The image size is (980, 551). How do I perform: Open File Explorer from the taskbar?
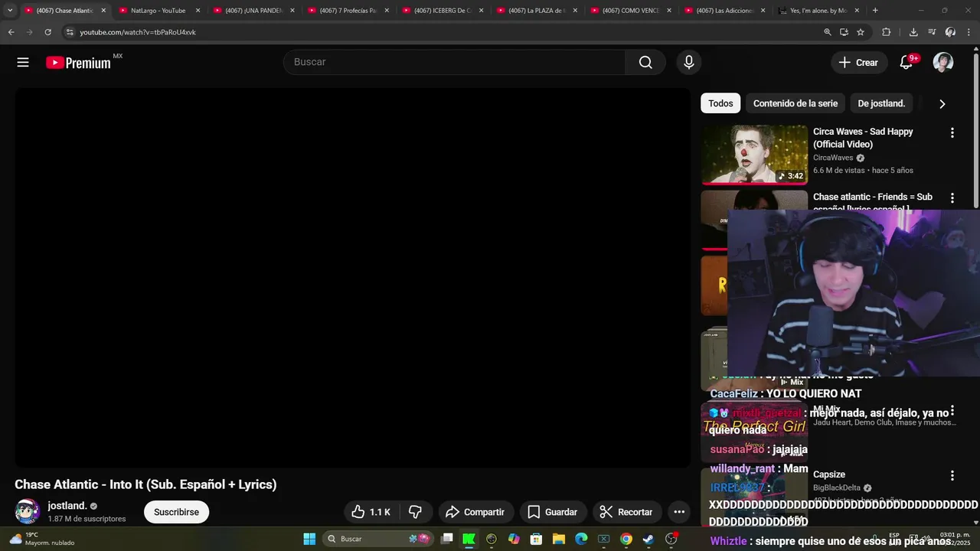[x=559, y=539]
